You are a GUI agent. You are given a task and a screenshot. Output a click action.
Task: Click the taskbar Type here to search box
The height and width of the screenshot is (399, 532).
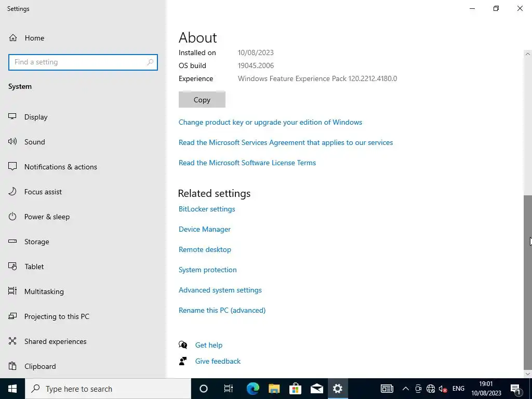coord(108,389)
